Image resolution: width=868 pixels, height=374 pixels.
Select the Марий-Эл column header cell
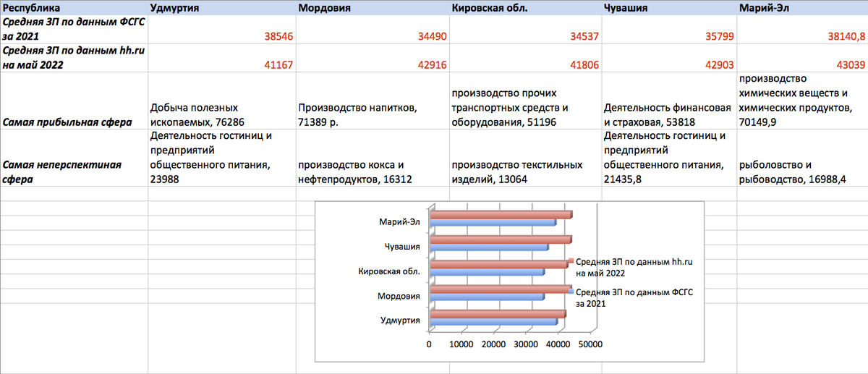point(801,7)
